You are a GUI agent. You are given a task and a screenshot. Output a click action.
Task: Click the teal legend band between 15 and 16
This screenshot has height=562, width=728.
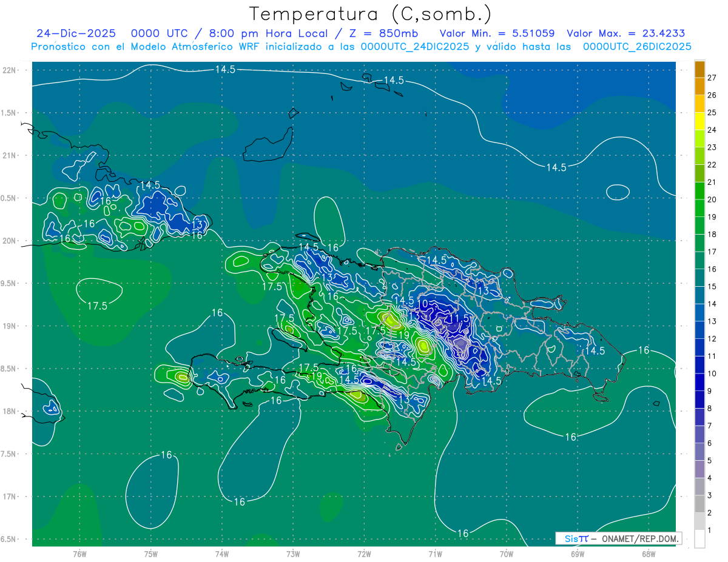[699, 278]
